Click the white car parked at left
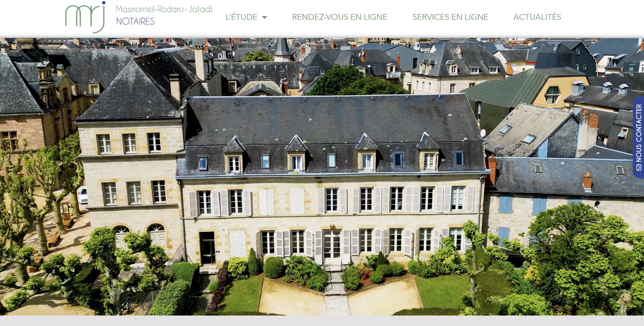Image resolution: width=644 pixels, height=326 pixels. pos(82,195)
